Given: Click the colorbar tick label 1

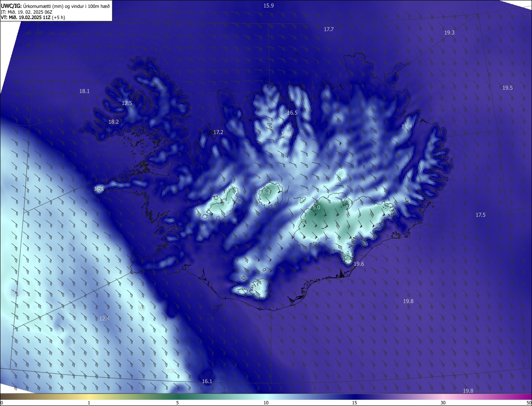Looking at the screenshot, I should coord(89,403).
